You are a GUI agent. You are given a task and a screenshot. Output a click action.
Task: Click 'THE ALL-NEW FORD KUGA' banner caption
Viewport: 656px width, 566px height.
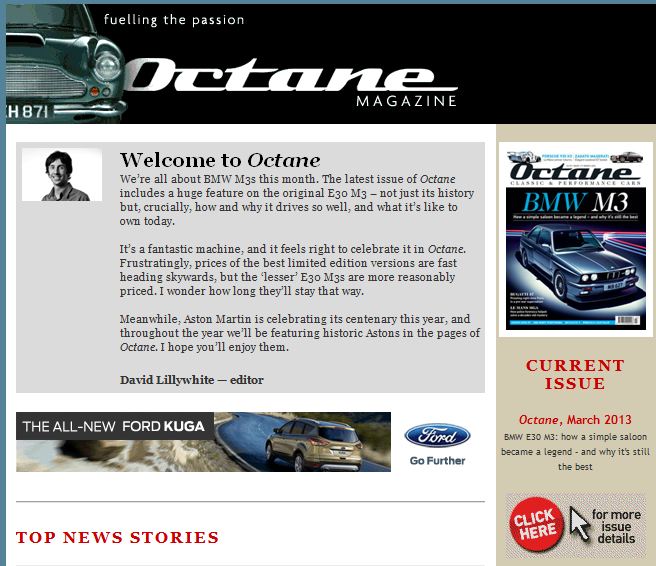[x=114, y=426]
